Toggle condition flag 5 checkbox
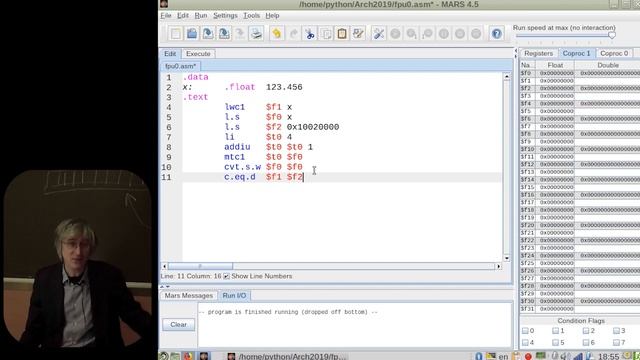 coord(555,342)
